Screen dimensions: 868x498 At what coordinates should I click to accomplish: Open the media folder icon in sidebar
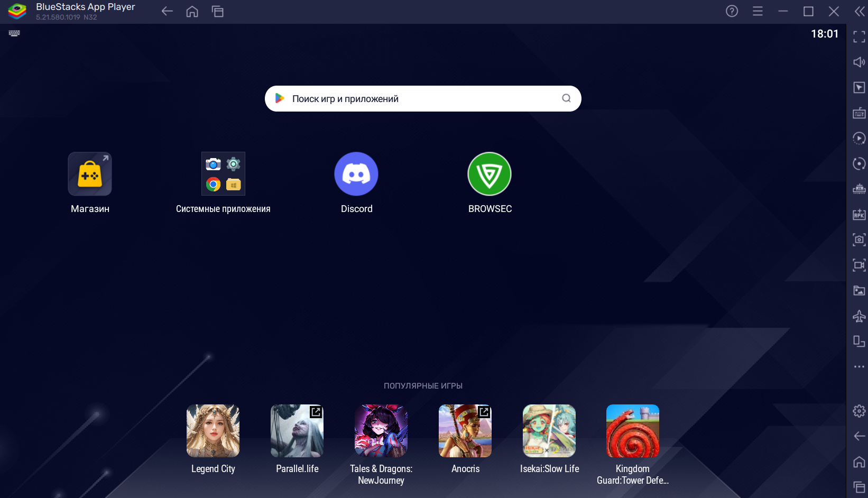click(x=860, y=290)
